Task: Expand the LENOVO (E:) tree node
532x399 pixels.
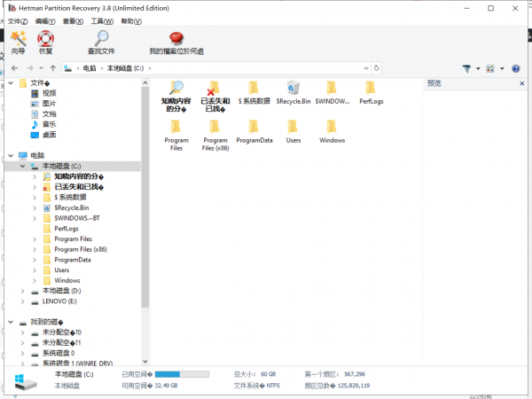Action: pos(22,301)
